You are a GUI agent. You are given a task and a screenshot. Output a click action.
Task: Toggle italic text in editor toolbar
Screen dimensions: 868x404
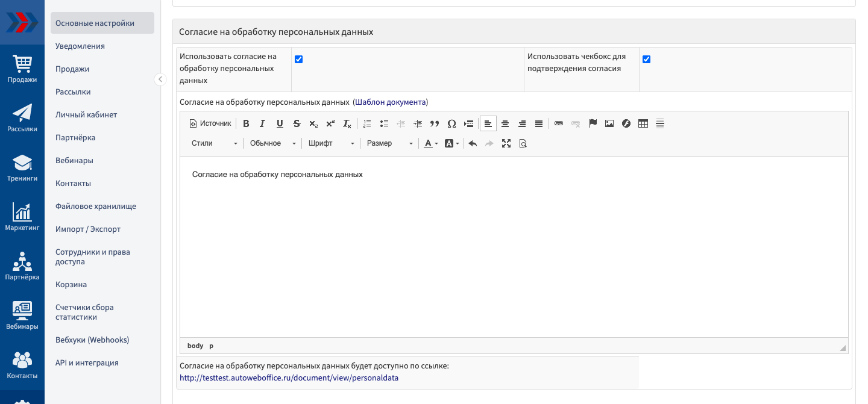(x=262, y=123)
